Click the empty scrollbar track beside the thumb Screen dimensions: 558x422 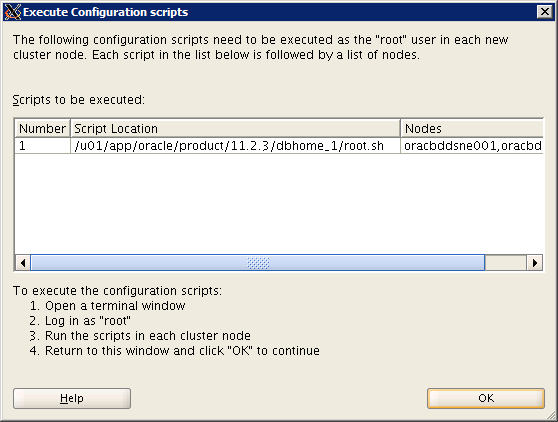click(506, 263)
